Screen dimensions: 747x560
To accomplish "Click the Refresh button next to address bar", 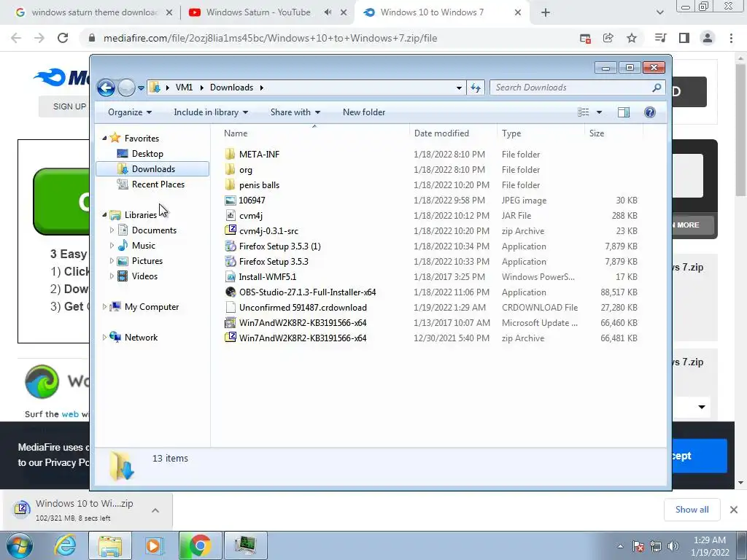I will click(476, 87).
